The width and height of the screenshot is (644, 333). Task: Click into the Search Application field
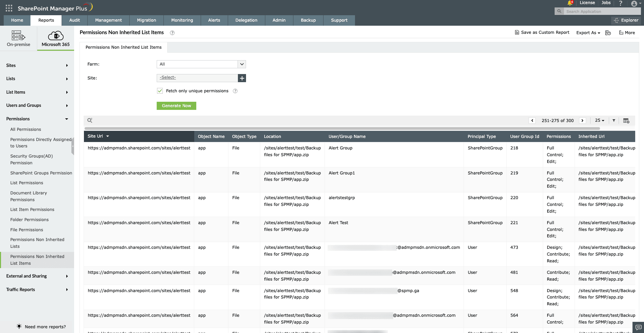click(602, 11)
